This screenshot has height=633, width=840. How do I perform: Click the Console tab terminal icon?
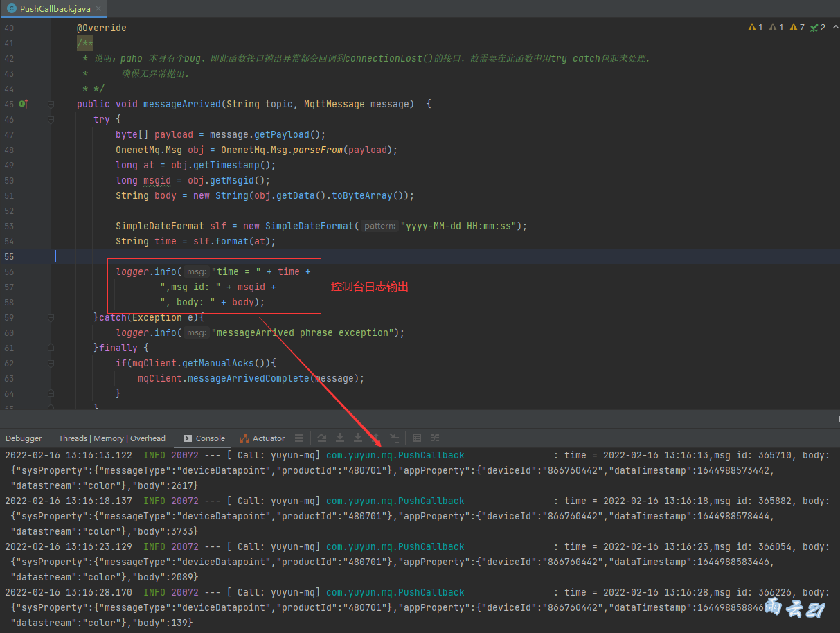tap(188, 438)
